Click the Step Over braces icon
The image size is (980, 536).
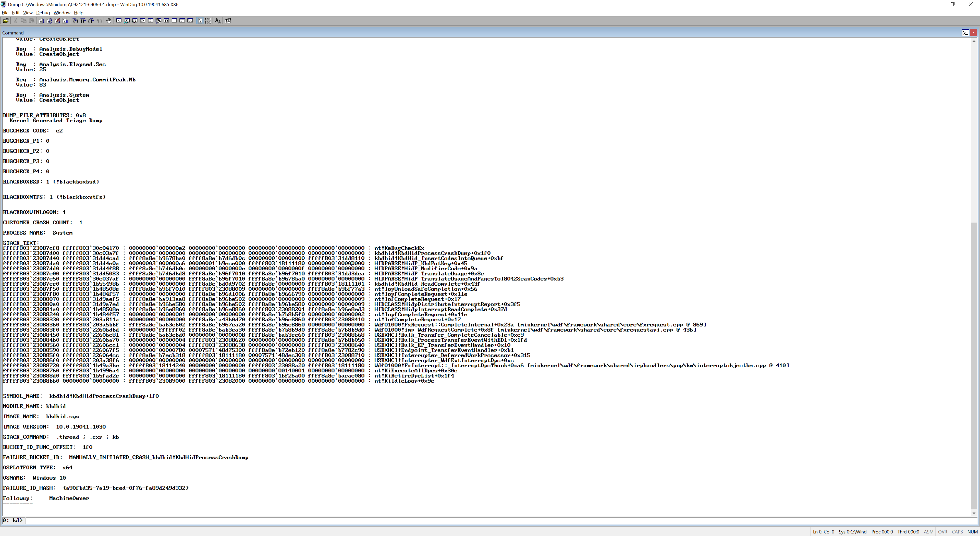click(x=83, y=21)
